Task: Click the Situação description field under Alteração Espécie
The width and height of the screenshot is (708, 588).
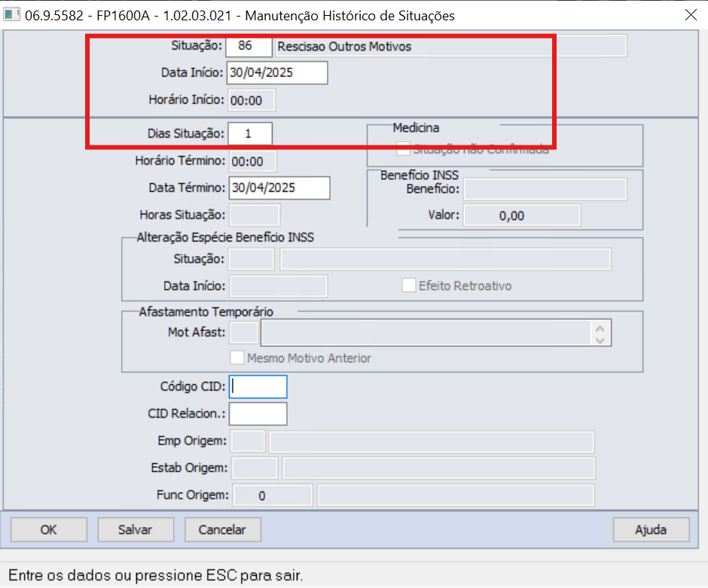Action: (445, 259)
